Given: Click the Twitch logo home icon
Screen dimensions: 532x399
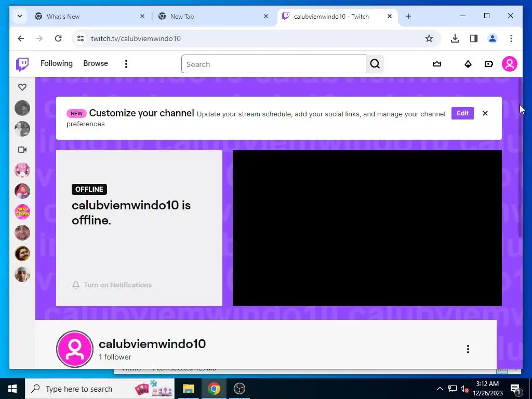Looking at the screenshot, I should click(22, 64).
